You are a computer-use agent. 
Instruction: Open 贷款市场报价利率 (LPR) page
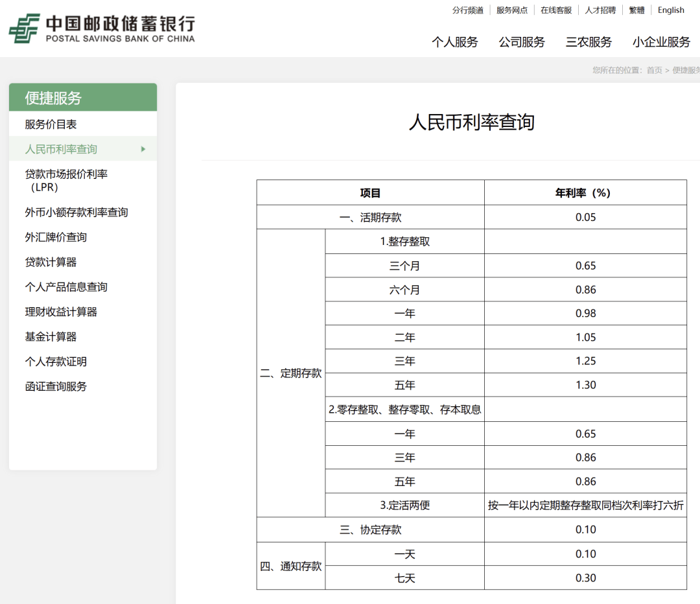pos(68,180)
